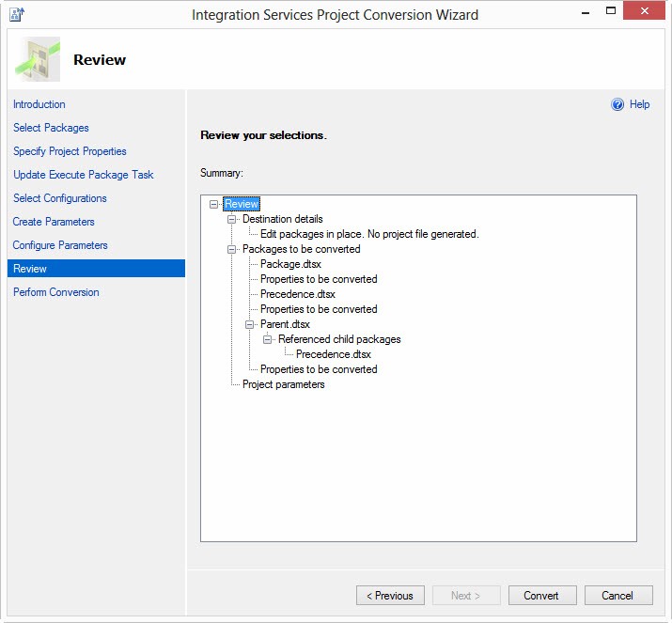Cancel the conversion wizard

click(617, 595)
